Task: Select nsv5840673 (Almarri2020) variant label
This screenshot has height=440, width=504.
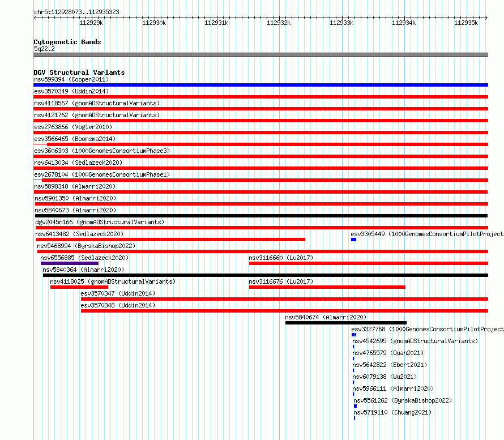Action: coord(75,210)
